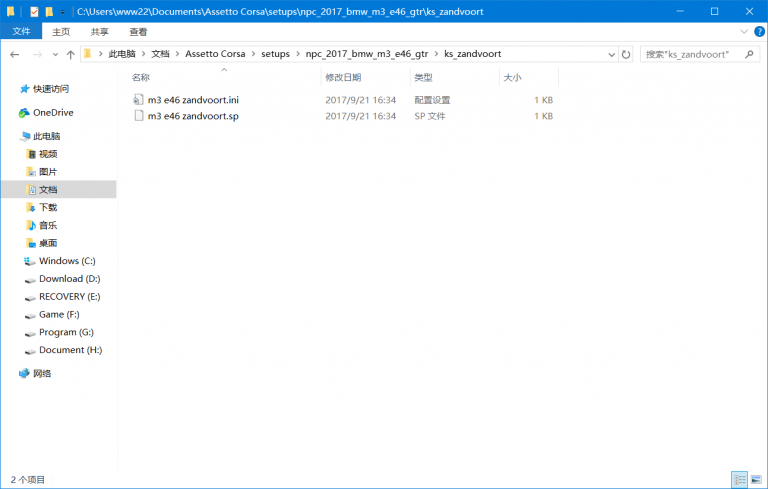Open the Game (F:) drive
This screenshot has height=489, width=768.
(x=59, y=314)
